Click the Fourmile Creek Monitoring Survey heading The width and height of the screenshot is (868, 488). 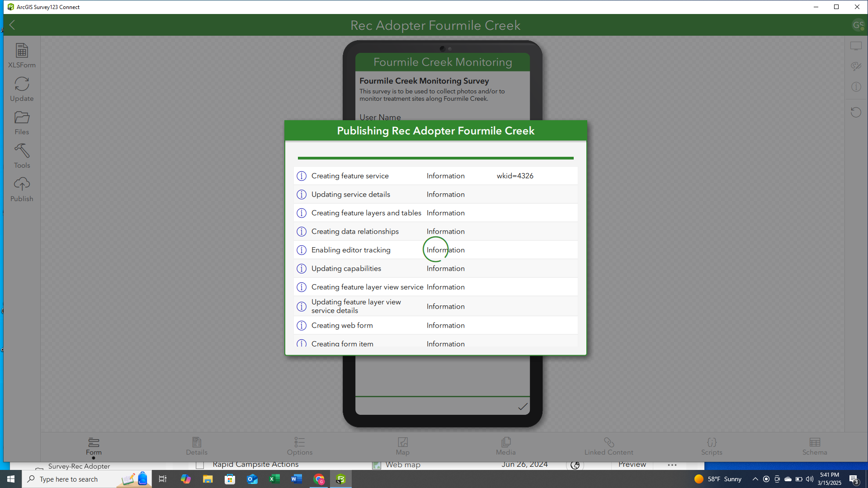tap(424, 81)
